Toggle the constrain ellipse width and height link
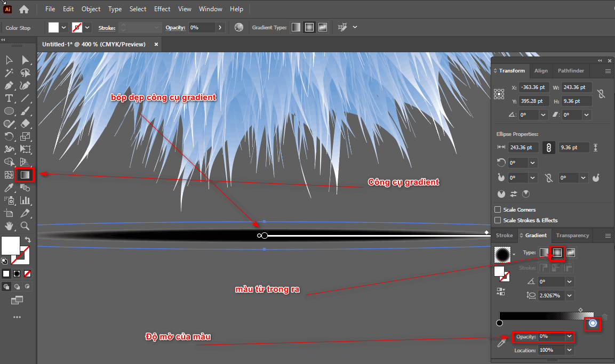Image resolution: width=615 pixels, height=364 pixels. pyautogui.click(x=548, y=147)
